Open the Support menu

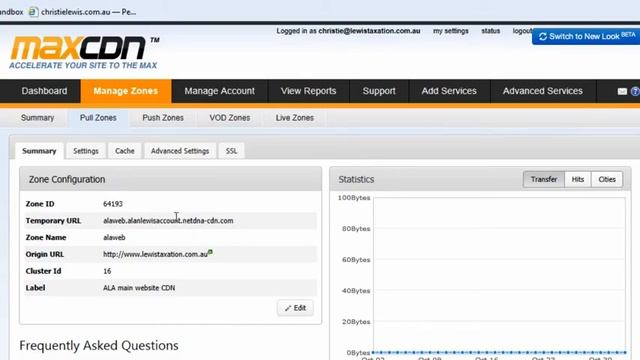(379, 91)
